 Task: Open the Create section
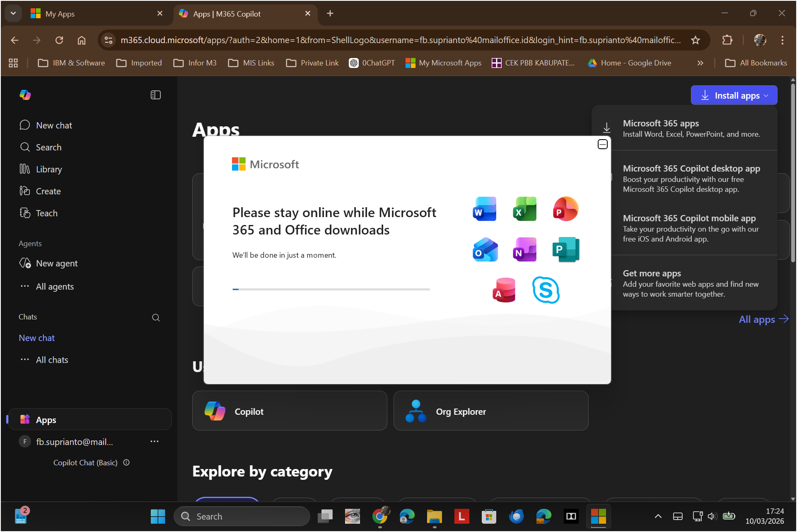(40, 191)
